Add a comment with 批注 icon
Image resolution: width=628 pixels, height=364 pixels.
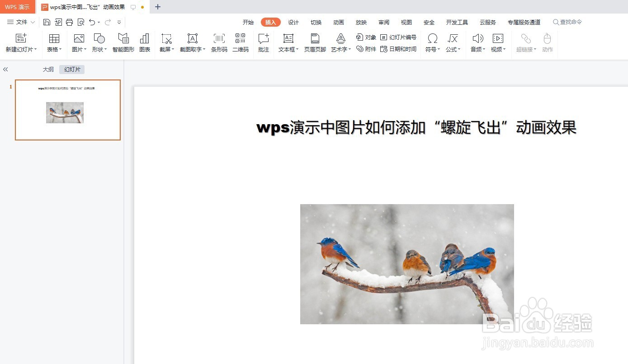click(x=264, y=38)
